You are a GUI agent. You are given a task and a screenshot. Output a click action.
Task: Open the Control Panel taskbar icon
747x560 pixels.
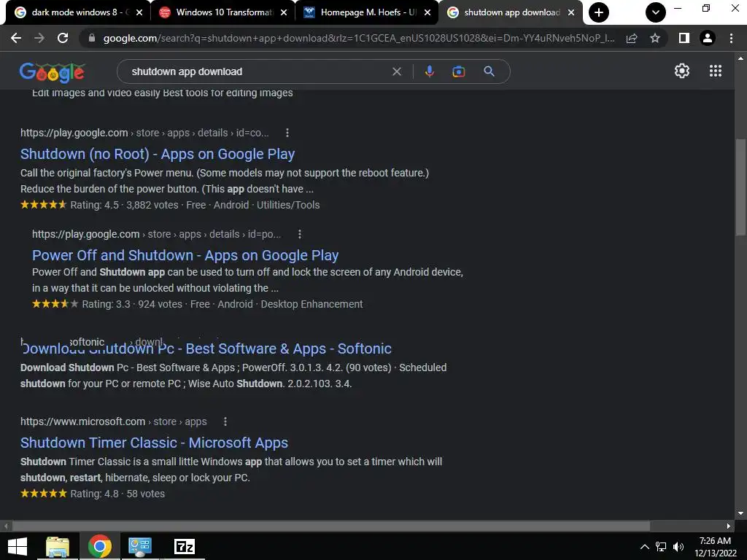pyautogui.click(x=140, y=547)
